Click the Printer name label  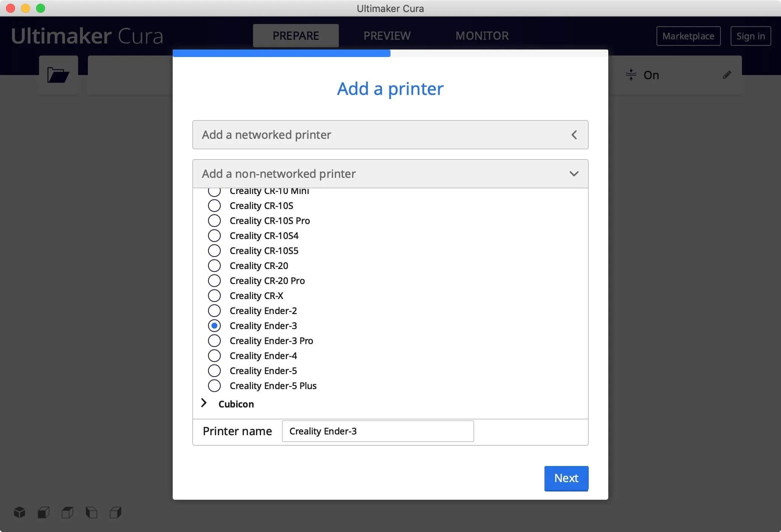click(x=237, y=431)
